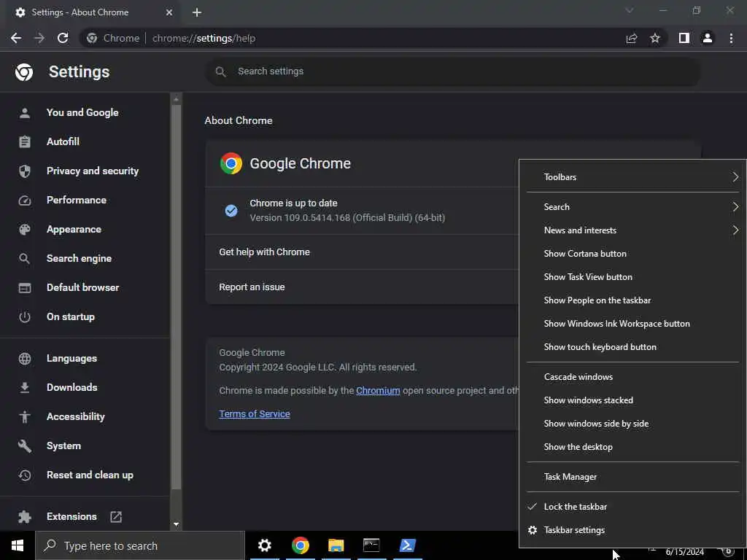This screenshot has width=747, height=560.
Task: Click the sidebar scrollbar up arrow
Action: pos(177,99)
